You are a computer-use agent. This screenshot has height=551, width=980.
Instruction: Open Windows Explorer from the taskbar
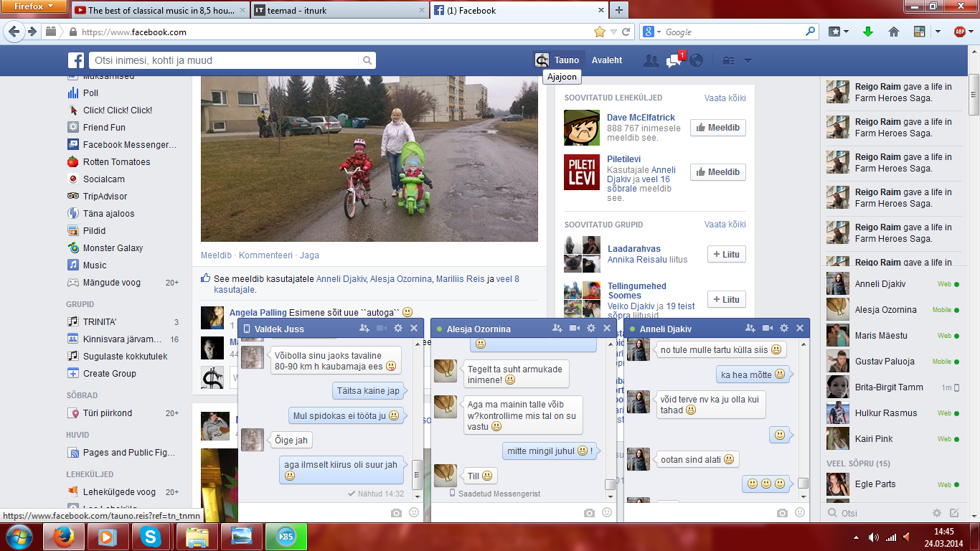(x=197, y=536)
